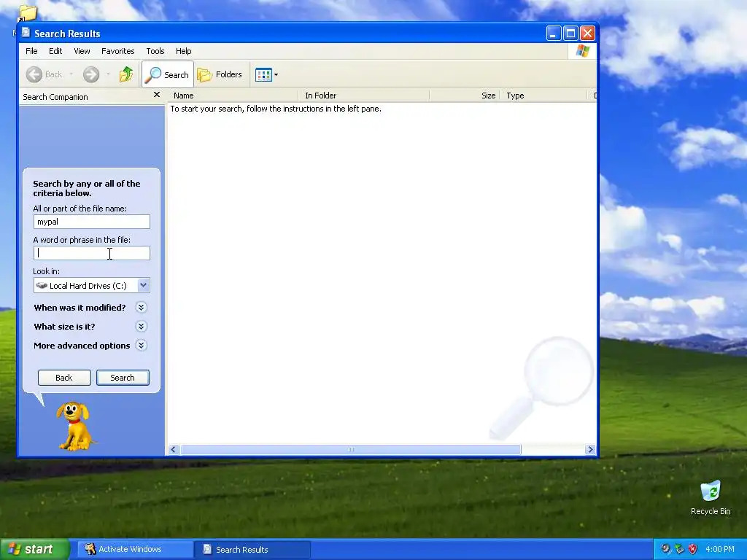Click the first system tray icon

(665, 549)
